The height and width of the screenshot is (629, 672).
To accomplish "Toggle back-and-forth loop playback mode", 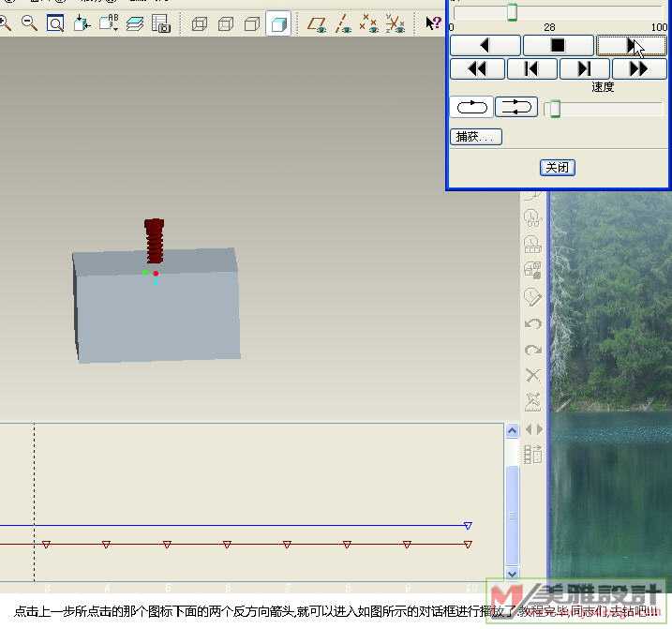I will pos(515,107).
